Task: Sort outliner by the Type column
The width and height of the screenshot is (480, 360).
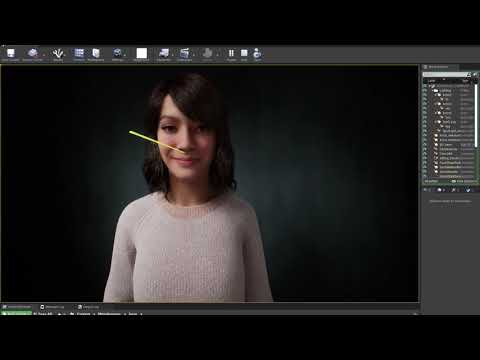Action: tap(465, 81)
